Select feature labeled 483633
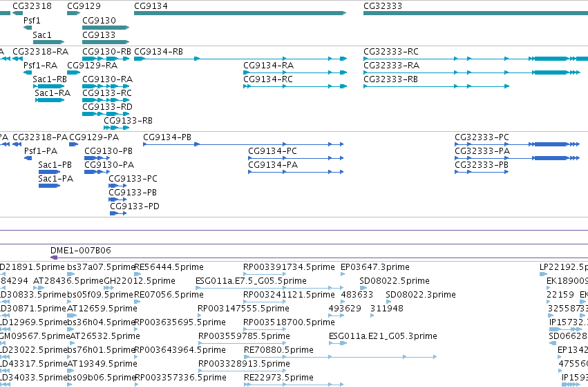The height and width of the screenshot is (388, 588). (357, 295)
